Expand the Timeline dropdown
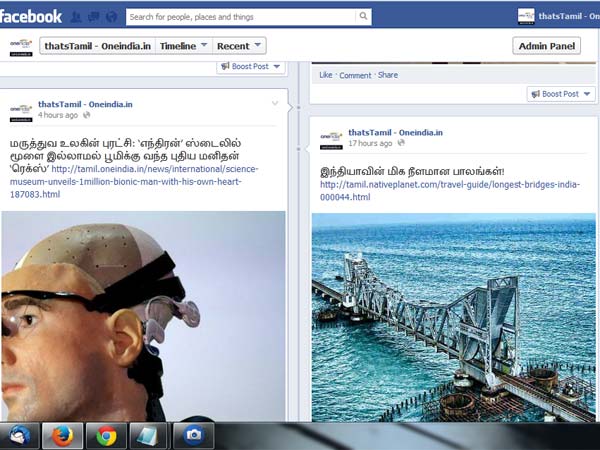600x450 pixels. coord(184,46)
